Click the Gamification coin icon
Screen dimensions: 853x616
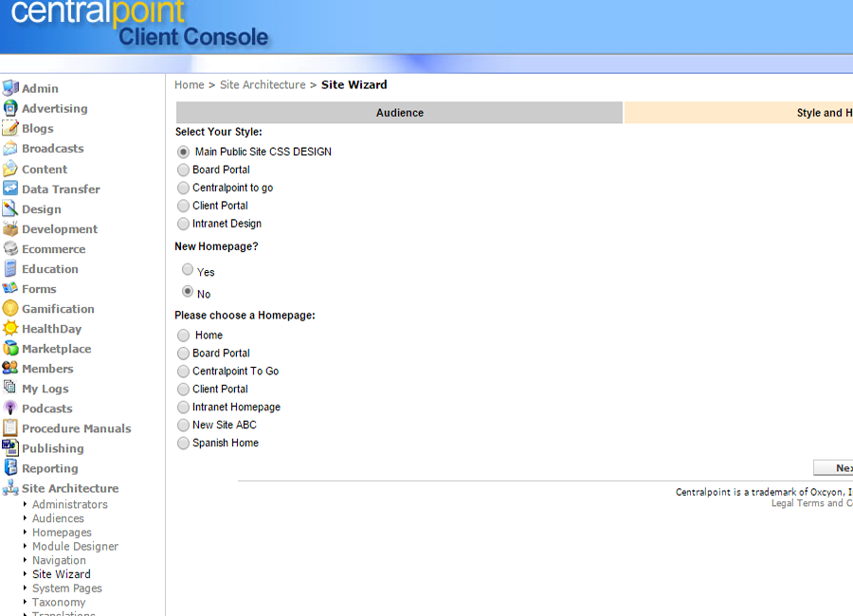click(10, 308)
